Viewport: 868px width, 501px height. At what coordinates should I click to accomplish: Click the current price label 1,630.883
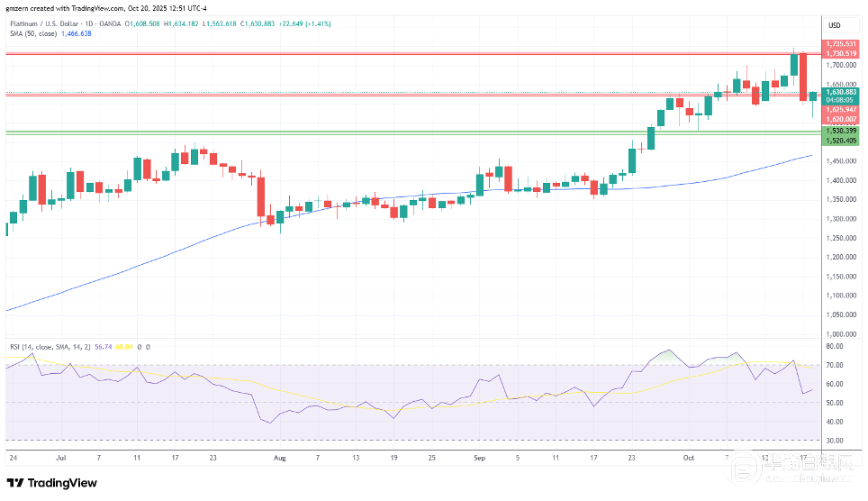coord(841,91)
